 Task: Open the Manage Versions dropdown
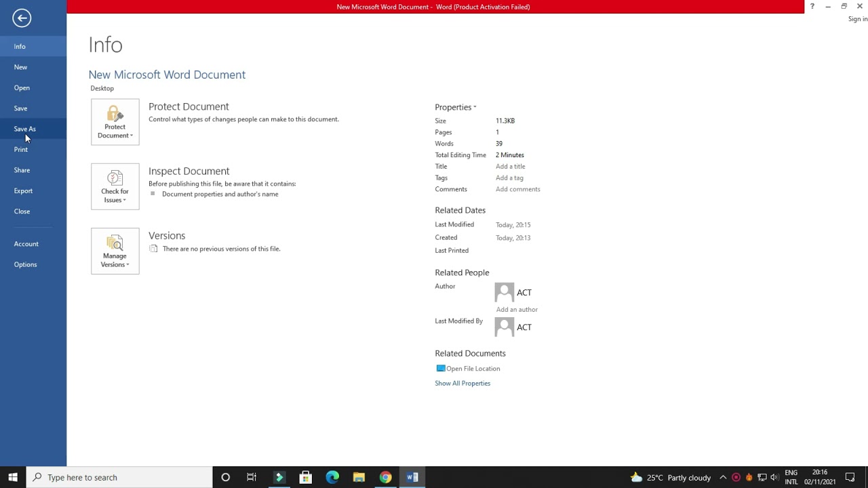tap(115, 251)
